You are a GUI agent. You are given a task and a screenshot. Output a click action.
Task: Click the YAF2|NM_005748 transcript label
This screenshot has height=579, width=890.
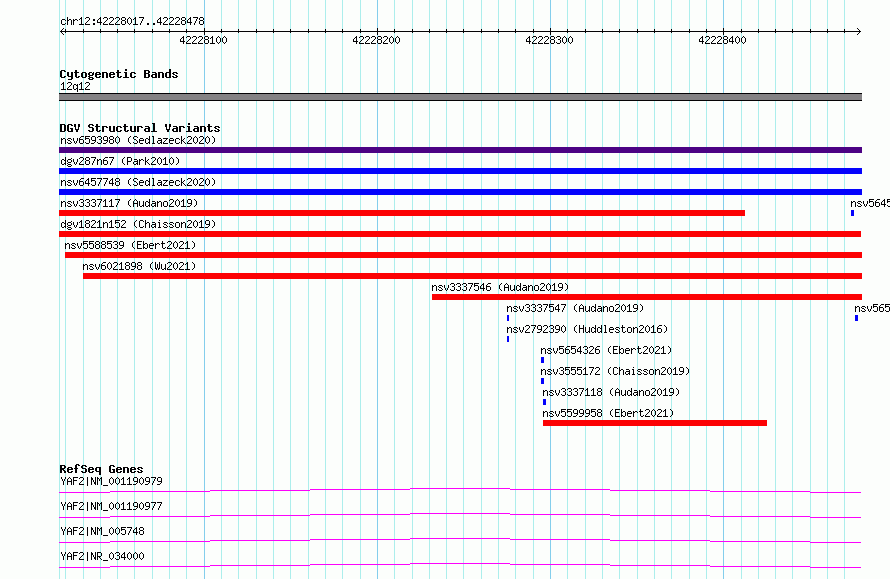[102, 531]
